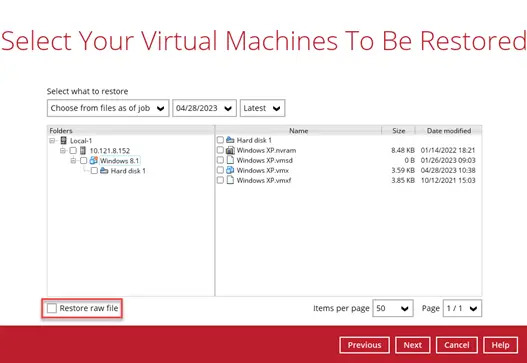Click the Windows 8.1 virtual machine icon
The width and height of the screenshot is (527, 363).
(x=93, y=160)
